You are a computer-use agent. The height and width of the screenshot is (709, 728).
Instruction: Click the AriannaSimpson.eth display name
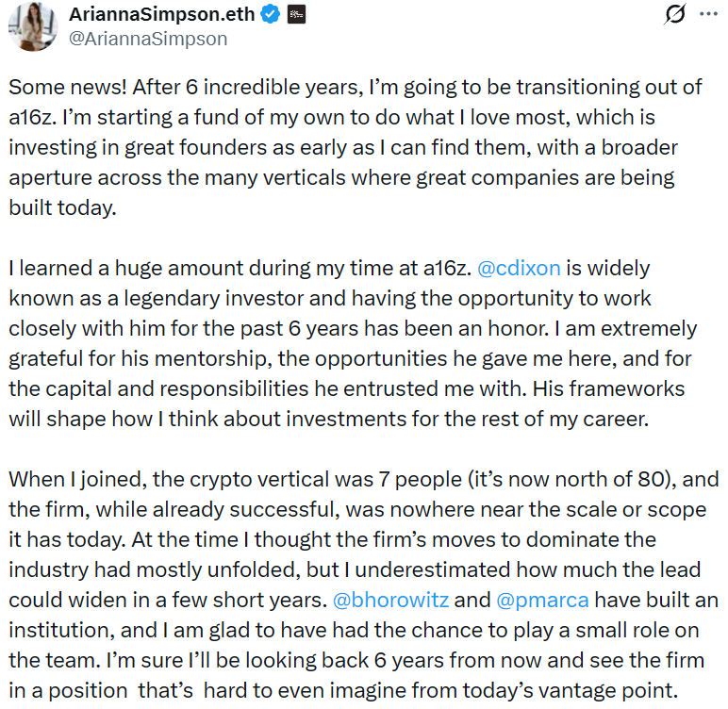[x=165, y=16]
